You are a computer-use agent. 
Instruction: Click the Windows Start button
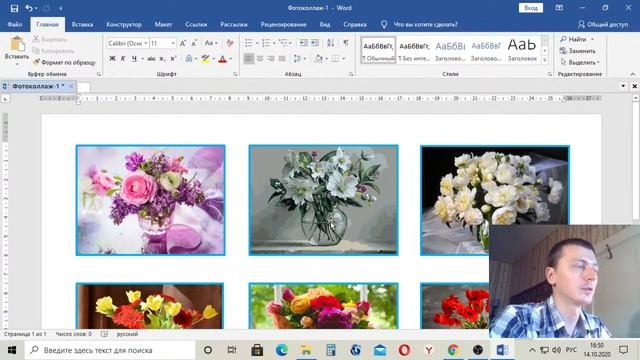click(x=12, y=350)
